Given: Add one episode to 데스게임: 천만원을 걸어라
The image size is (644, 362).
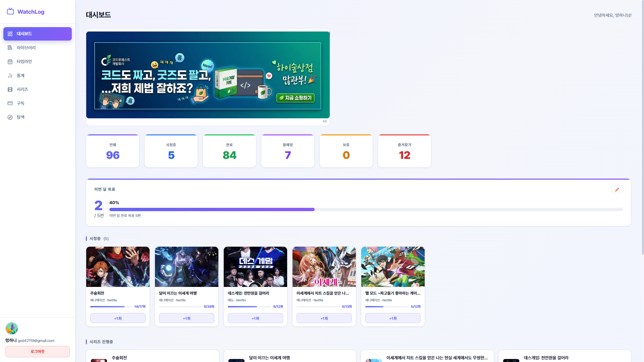Looking at the screenshot, I should coord(255,318).
